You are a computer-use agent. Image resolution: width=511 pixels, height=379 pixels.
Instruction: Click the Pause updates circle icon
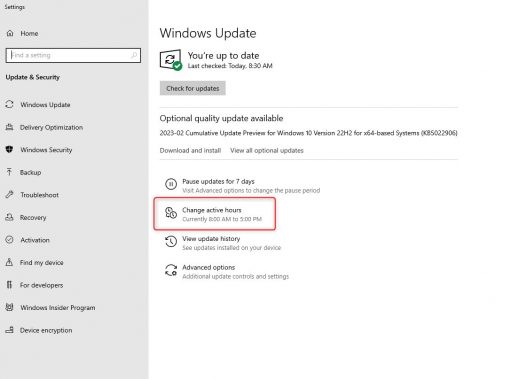[x=171, y=184]
